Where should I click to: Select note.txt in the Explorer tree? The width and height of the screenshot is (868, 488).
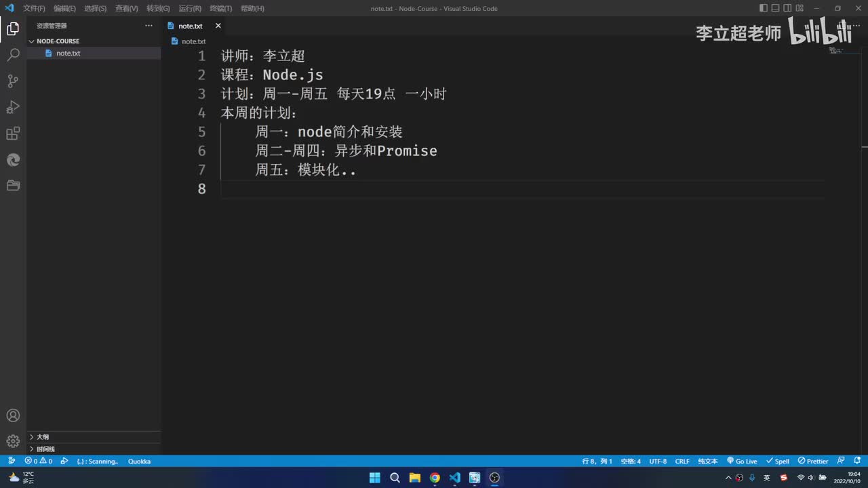coord(94,53)
